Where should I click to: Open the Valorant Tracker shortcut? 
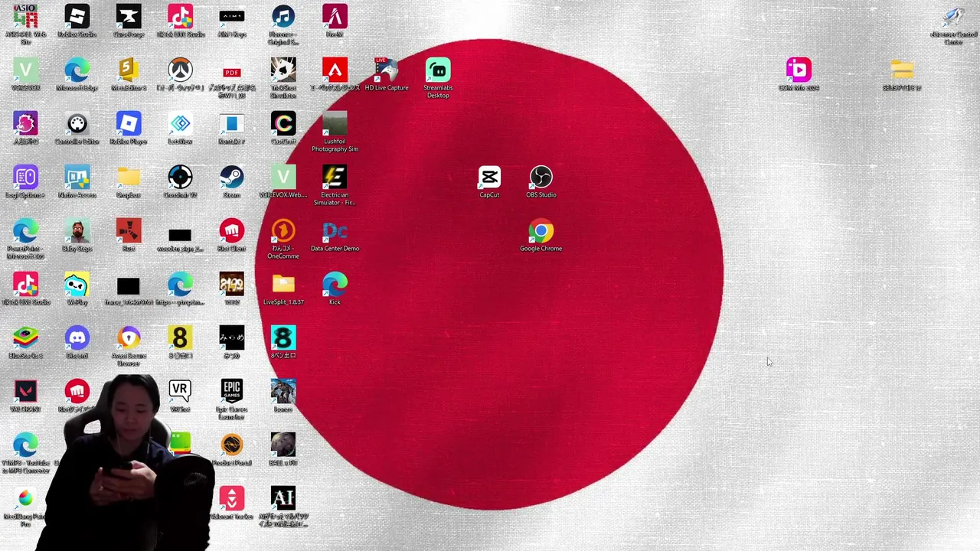coord(232,499)
